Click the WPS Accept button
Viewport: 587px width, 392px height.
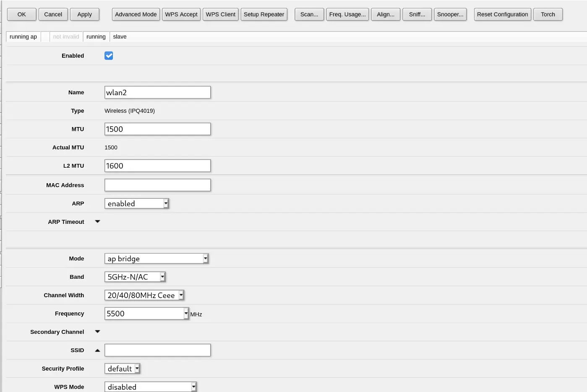(181, 14)
